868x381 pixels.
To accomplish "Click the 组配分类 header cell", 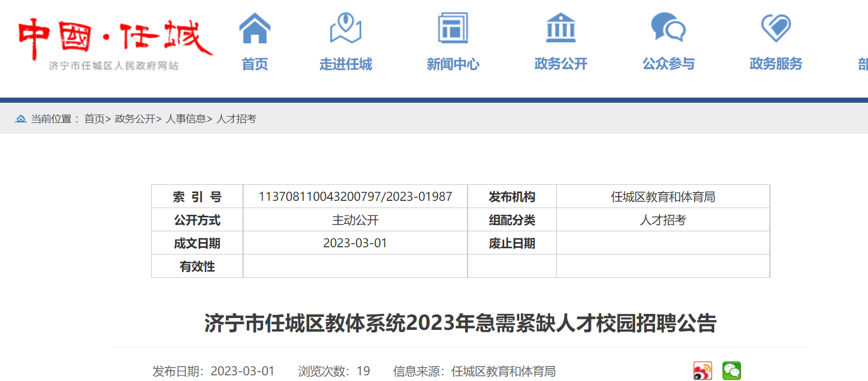I will (512, 220).
